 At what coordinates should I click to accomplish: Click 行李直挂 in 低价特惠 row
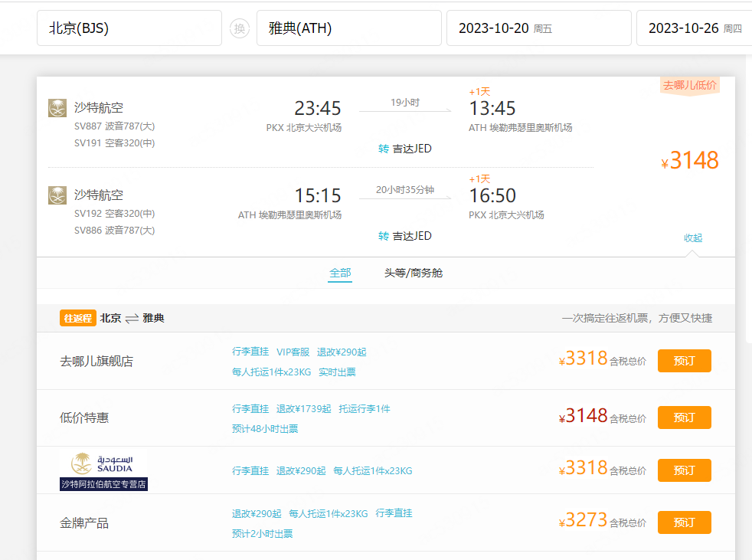[x=250, y=409]
